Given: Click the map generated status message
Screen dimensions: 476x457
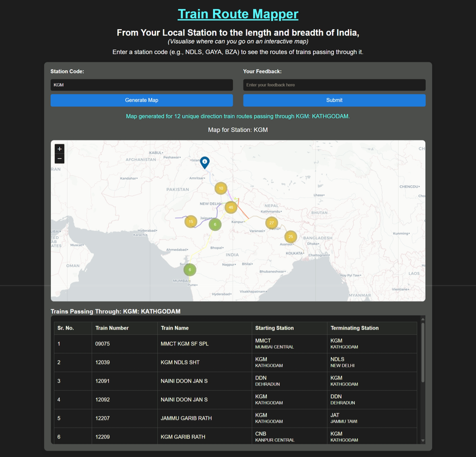Looking at the screenshot, I should click(x=238, y=116).
